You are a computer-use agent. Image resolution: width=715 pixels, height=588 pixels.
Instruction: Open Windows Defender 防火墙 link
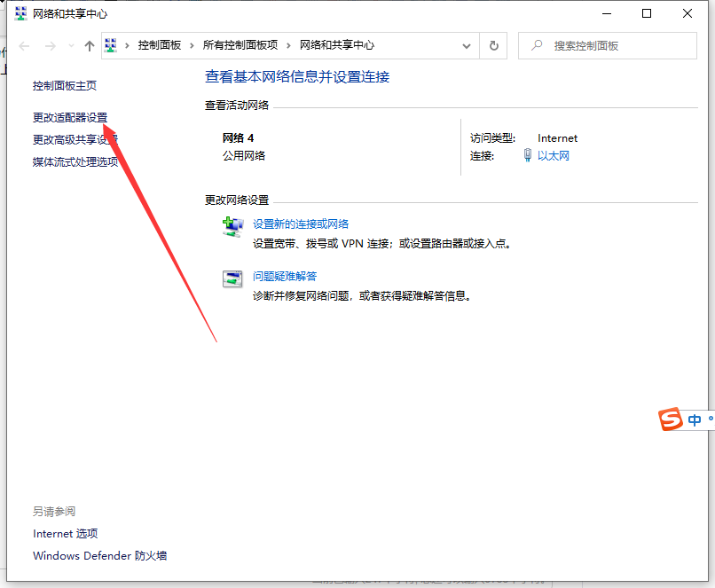tap(99, 556)
